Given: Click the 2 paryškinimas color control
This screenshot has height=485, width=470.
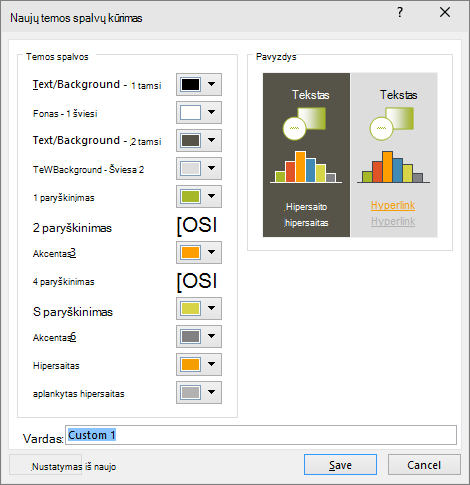Looking at the screenshot, I should coord(197,226).
